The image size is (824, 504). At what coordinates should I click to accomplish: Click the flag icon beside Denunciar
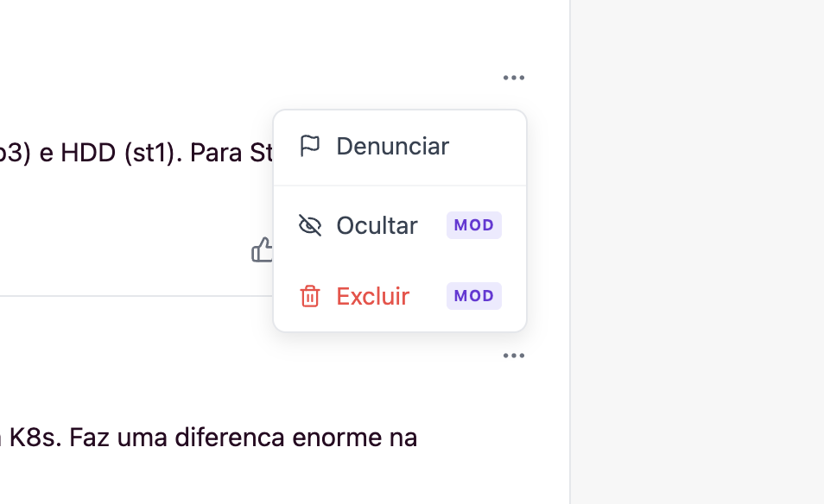point(309,147)
